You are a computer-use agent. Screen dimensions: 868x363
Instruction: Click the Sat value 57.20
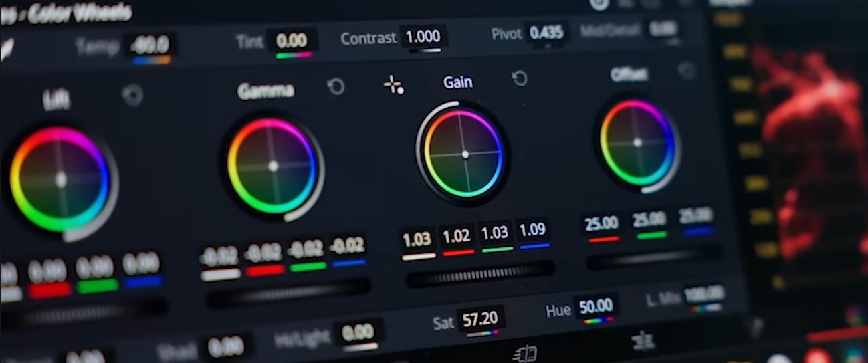pyautogui.click(x=480, y=320)
